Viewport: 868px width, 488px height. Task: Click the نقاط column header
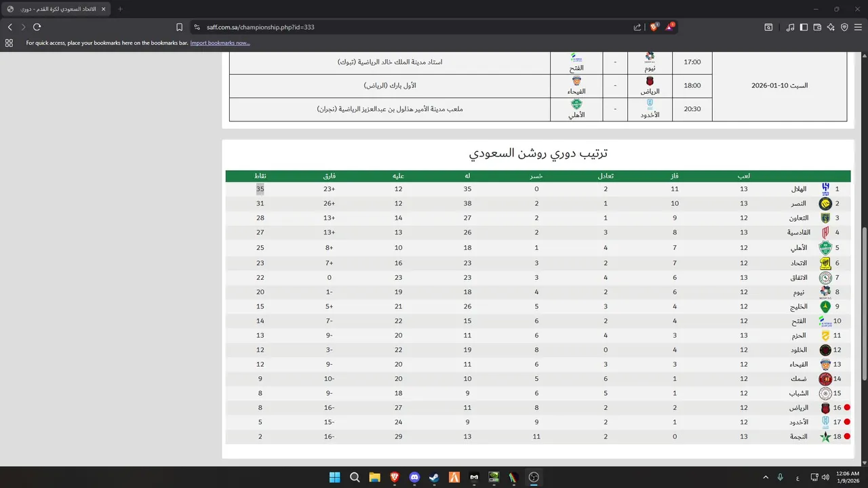coord(260,176)
